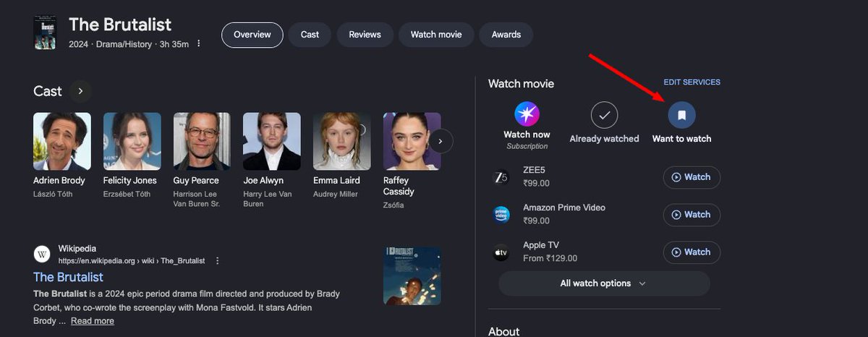Screen dimensions: 868x337
Task: Click the Amazon Prime Video logo
Action: pyautogui.click(x=501, y=215)
